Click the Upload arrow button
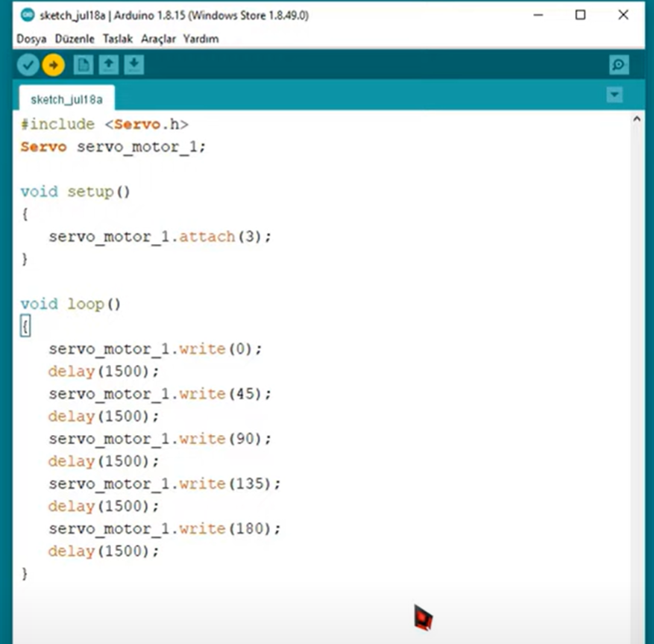Image resolution: width=654 pixels, height=644 pixels. 54,65
